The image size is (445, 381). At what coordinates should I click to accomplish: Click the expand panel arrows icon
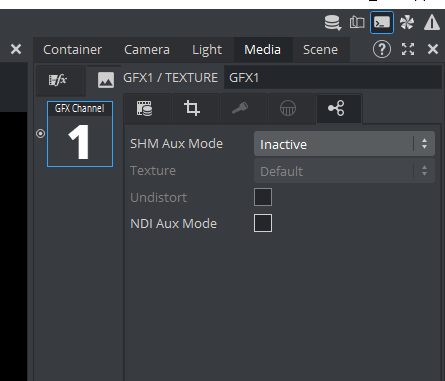point(408,49)
